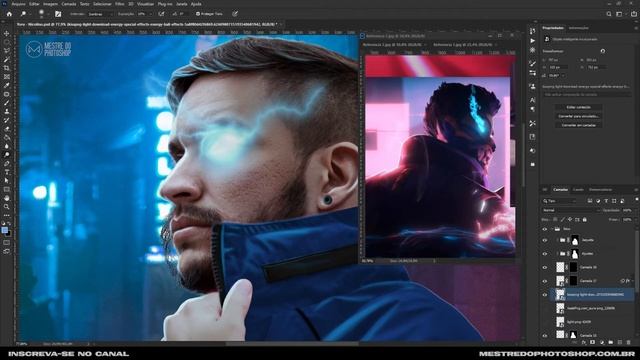
Task: Switch to the Informações tab
Action: coord(579,28)
